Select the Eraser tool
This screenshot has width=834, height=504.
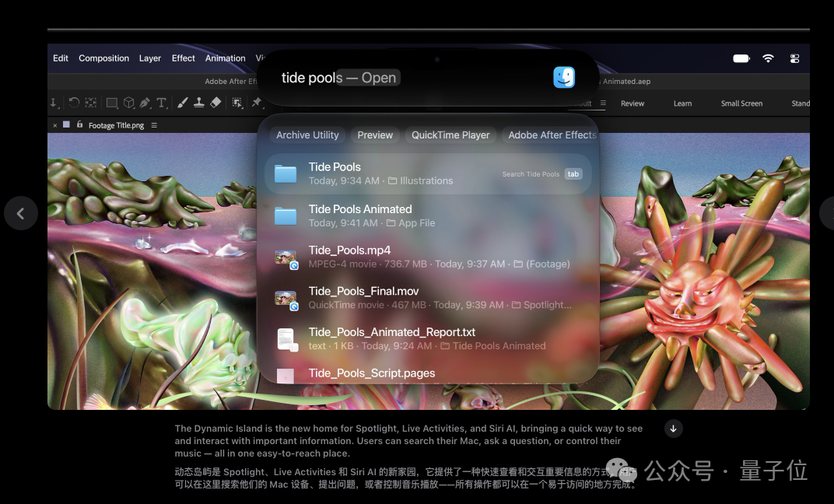[x=216, y=103]
